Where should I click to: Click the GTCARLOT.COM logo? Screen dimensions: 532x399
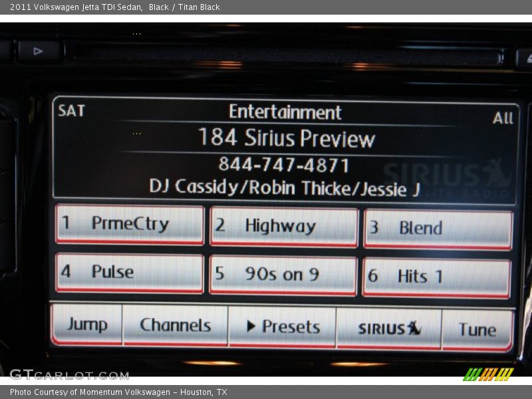69,374
